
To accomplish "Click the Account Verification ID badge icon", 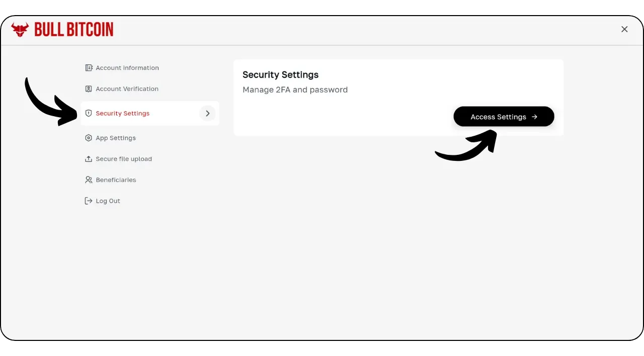I will click(x=89, y=89).
